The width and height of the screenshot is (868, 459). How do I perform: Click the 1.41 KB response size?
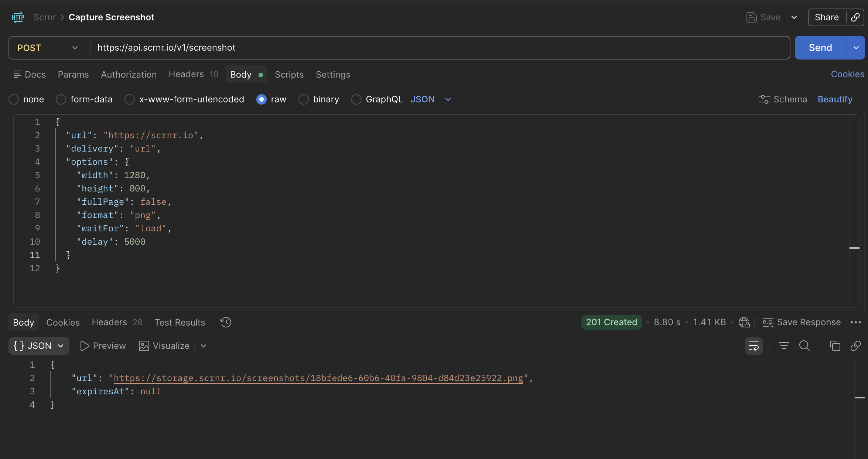click(709, 322)
